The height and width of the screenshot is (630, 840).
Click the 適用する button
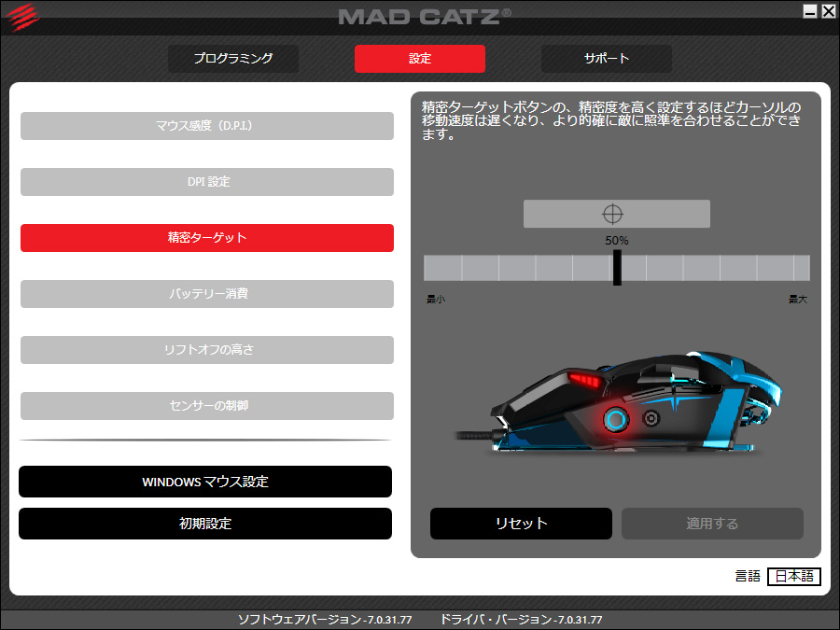pyautogui.click(x=712, y=524)
